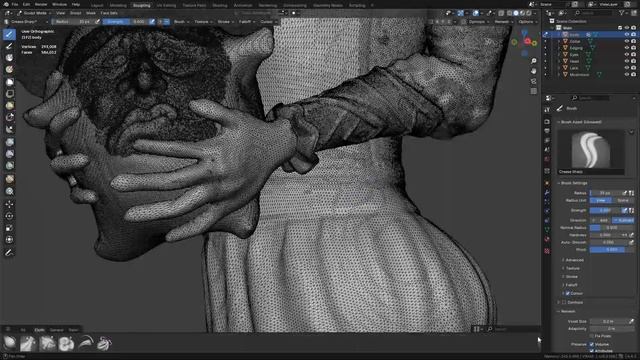
Task: Open the Dyntopo header dropdown
Action: [x=478, y=22]
